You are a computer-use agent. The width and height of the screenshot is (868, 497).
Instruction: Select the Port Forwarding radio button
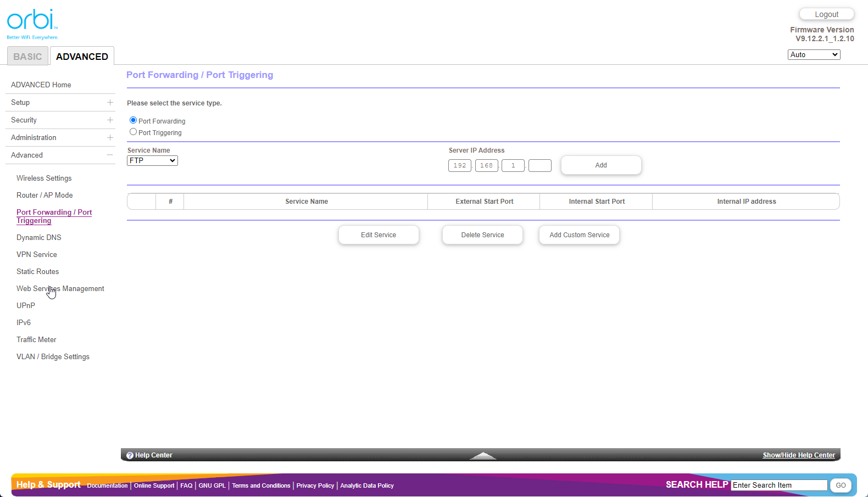[133, 120]
